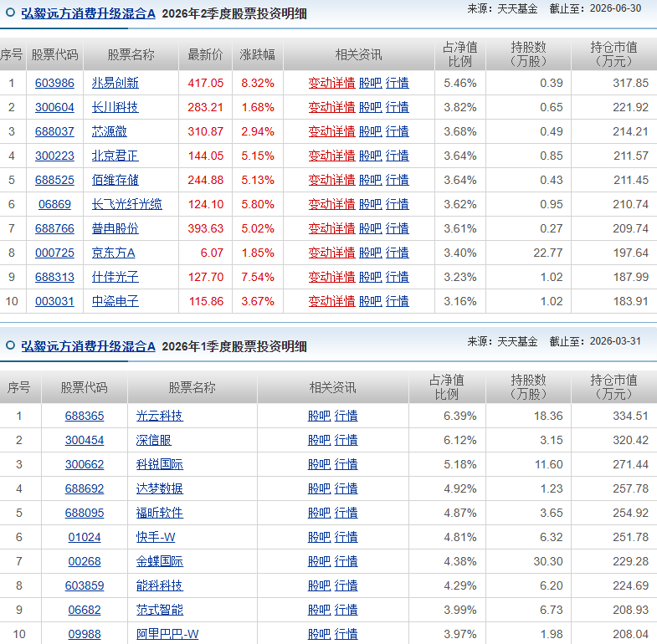View 变动详情 for 佰维存储 row

coord(331,180)
